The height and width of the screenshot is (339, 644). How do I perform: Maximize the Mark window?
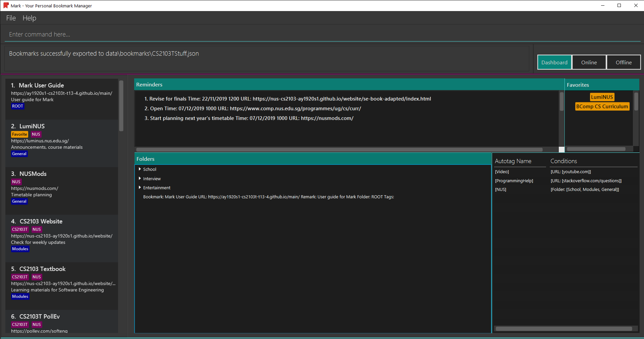pyautogui.click(x=619, y=5)
